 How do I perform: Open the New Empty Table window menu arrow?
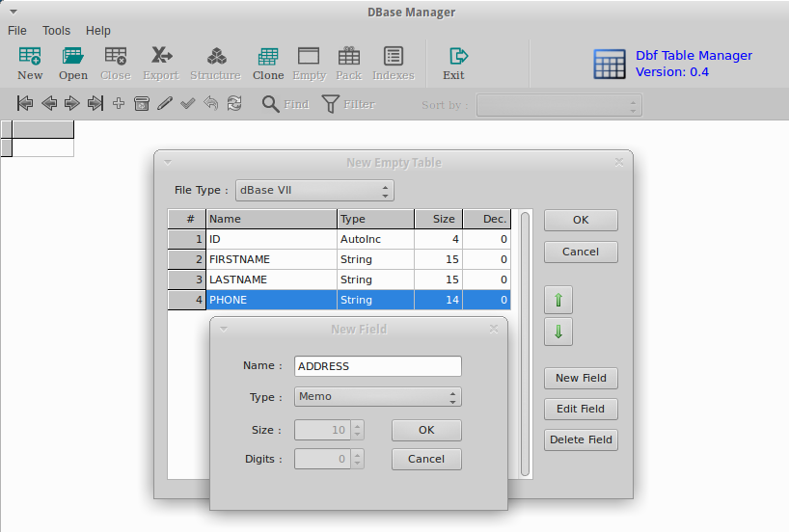168,163
